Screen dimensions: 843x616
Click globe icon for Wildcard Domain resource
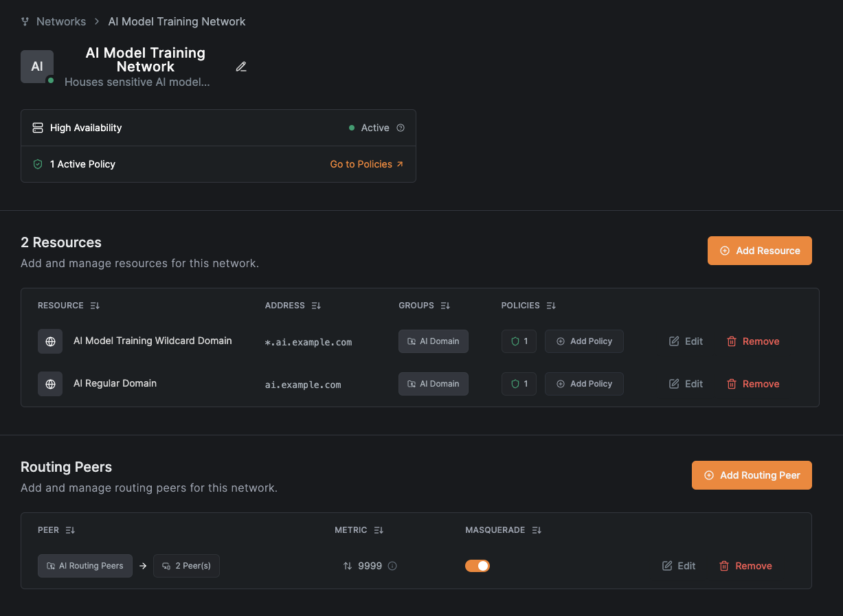[50, 341]
